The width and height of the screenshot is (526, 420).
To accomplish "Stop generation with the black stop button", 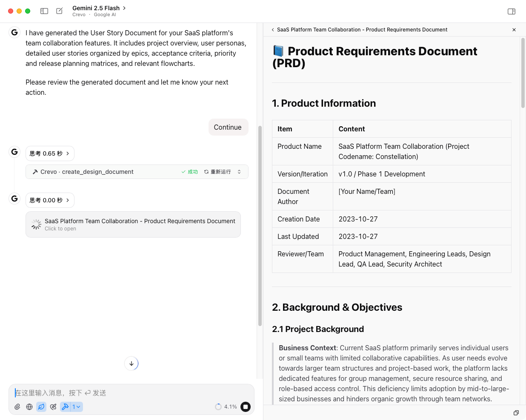I will [246, 407].
